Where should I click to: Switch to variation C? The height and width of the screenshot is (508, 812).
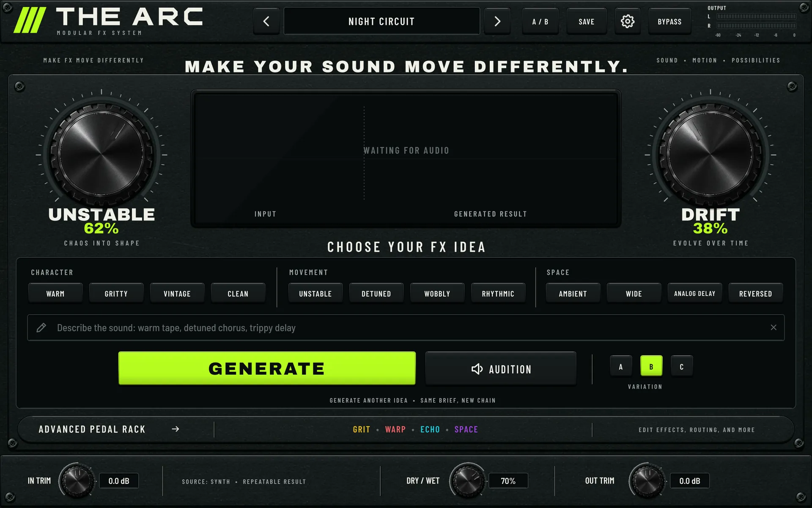pos(682,366)
